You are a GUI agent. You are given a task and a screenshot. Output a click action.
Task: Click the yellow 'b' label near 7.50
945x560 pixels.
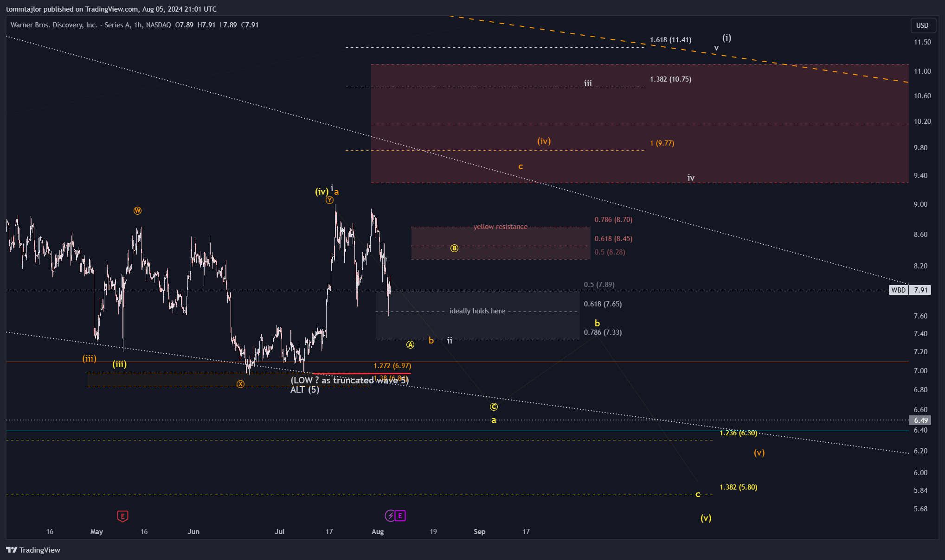click(x=597, y=324)
